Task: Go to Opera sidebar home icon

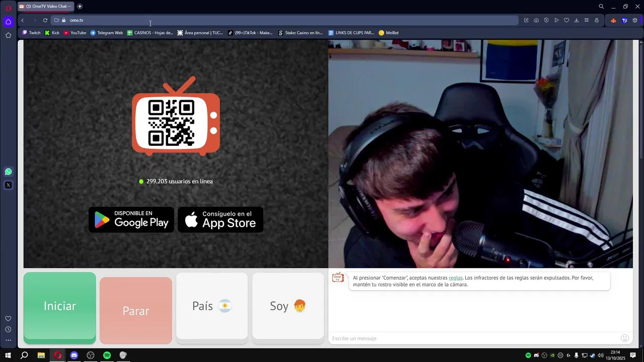Action: 8,22
